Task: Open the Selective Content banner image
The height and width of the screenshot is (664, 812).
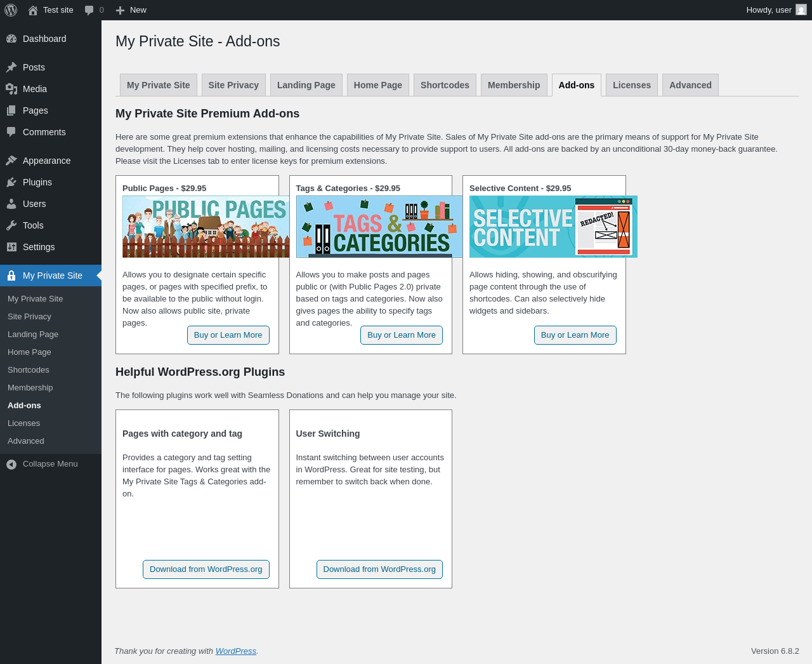Action: 553,227
